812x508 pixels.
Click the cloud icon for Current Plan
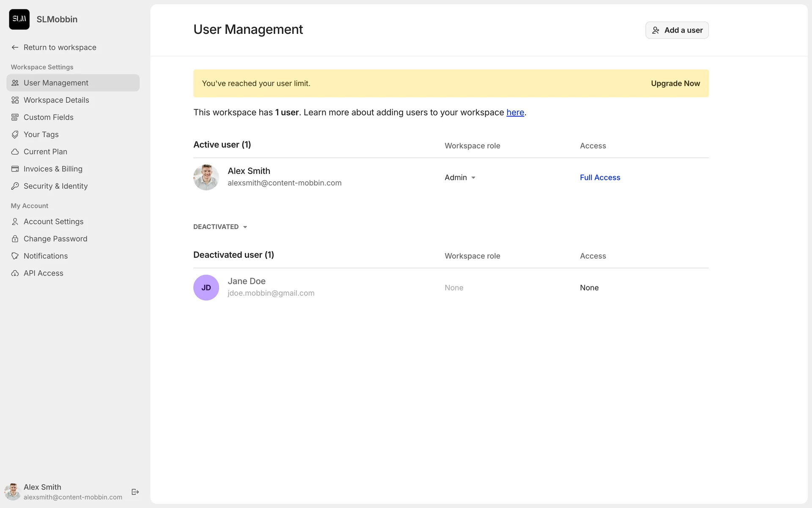pos(15,152)
